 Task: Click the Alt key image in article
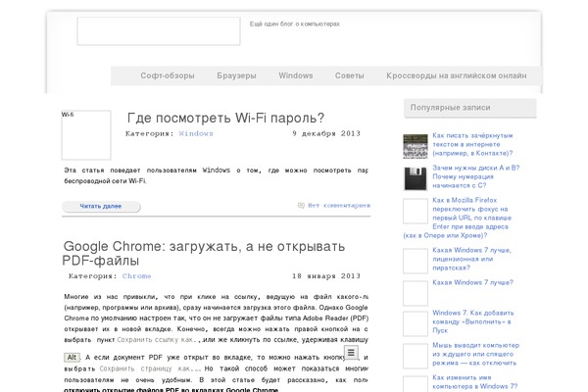[72, 358]
